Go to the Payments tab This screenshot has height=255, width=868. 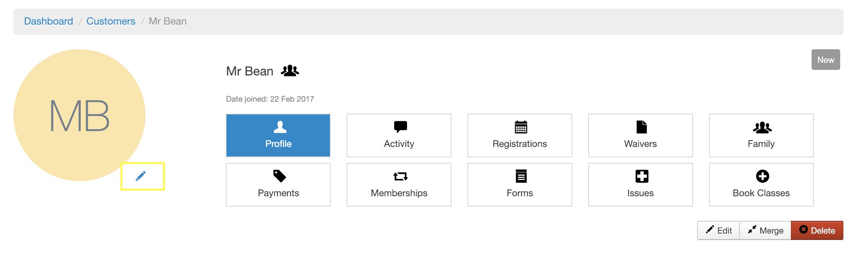click(x=278, y=185)
